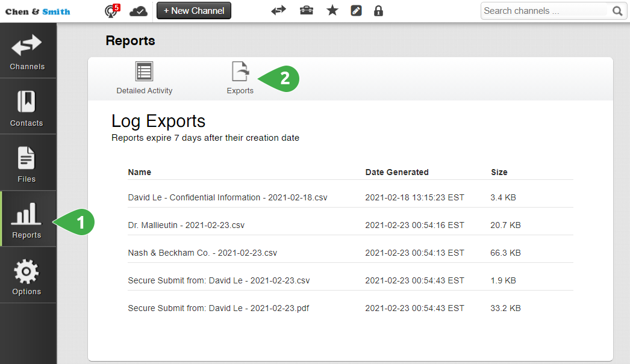Click the 66.3 KB size value
This screenshot has height=364, width=630.
(x=505, y=253)
